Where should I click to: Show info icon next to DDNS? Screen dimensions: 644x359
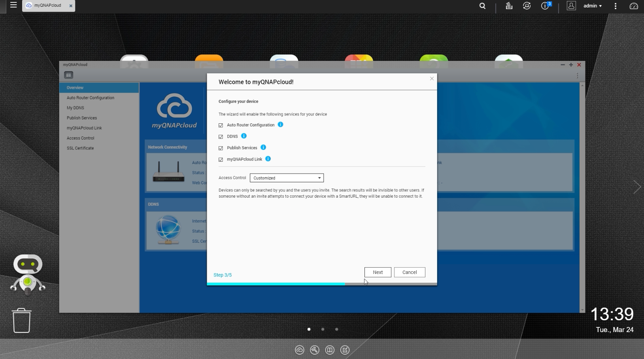click(244, 136)
